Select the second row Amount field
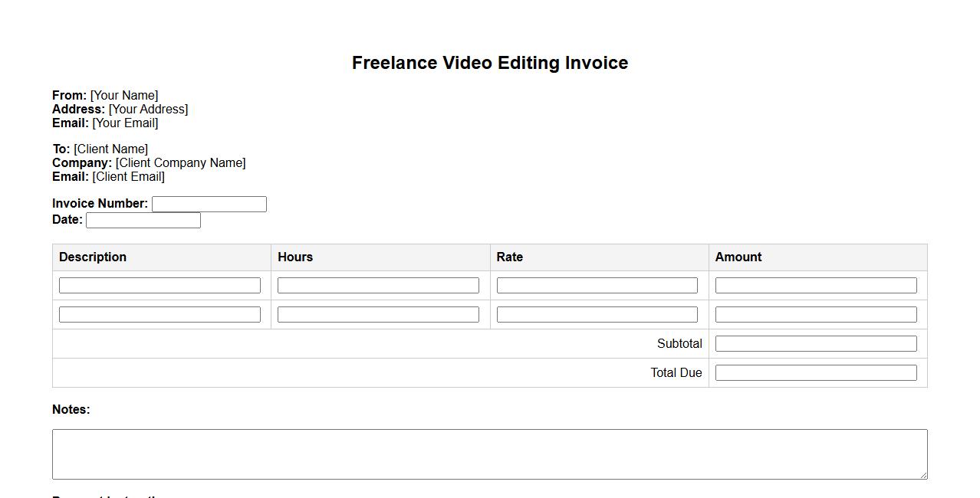980x498 pixels. pyautogui.click(x=815, y=315)
